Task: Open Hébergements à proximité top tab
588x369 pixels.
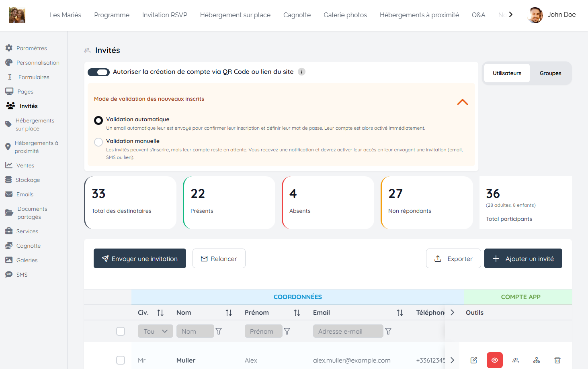Action: (419, 15)
